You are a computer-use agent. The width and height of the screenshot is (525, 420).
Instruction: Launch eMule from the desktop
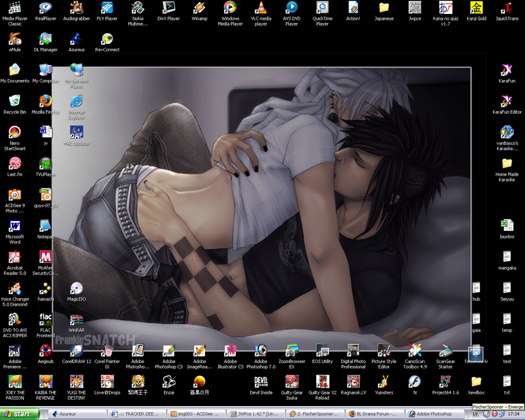15,42
